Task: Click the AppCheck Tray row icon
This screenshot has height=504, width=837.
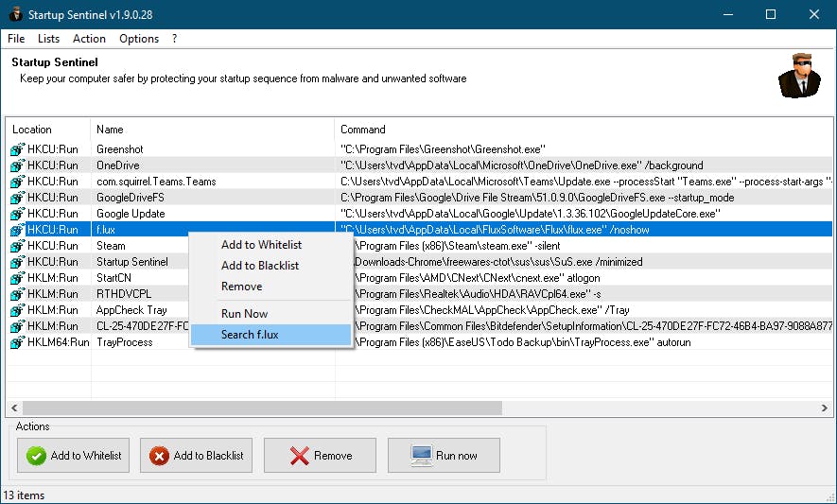Action: point(18,309)
